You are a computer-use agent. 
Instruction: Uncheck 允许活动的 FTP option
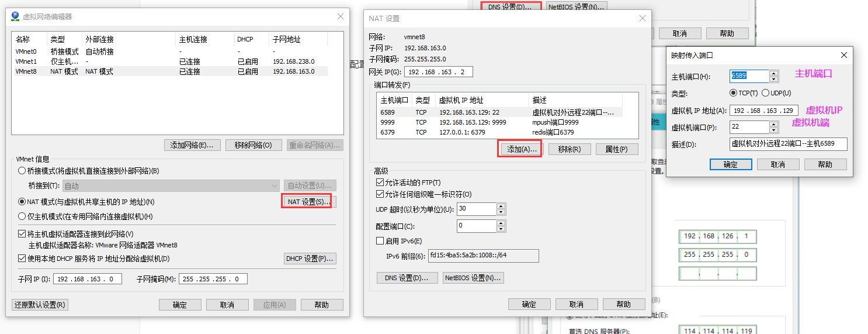[380, 183]
